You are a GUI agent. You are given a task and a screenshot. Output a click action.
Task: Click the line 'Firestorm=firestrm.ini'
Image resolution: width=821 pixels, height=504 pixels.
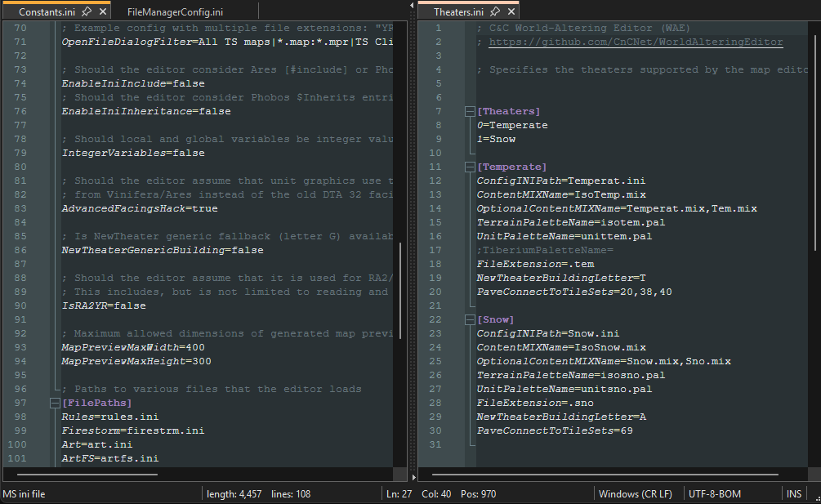pyautogui.click(x=133, y=430)
